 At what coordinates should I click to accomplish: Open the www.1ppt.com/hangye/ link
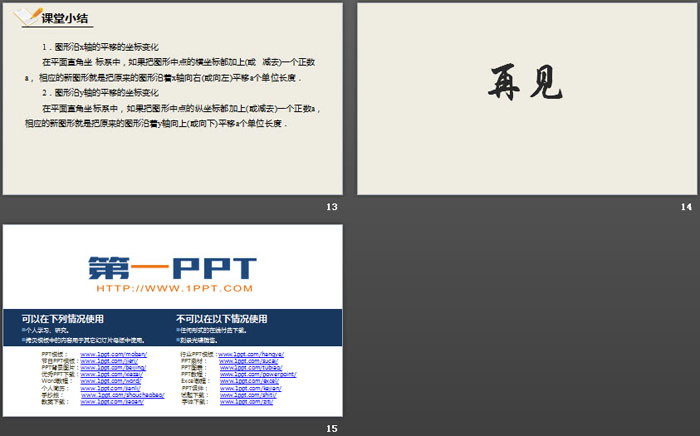[251, 354]
